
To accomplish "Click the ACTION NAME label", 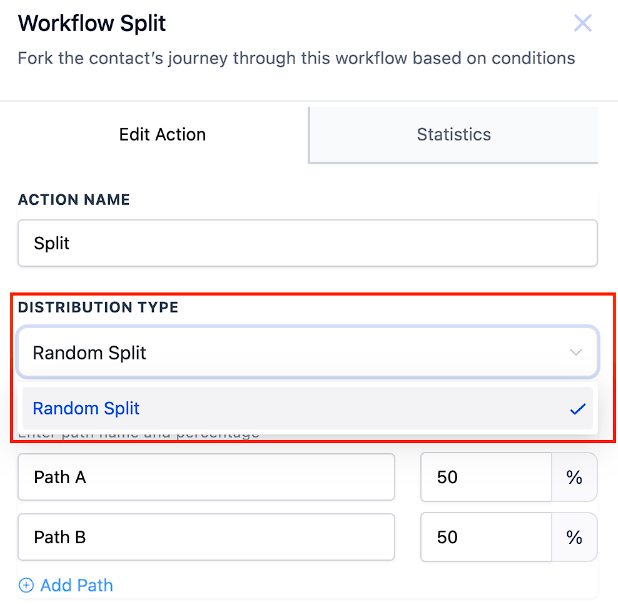I will pyautogui.click(x=74, y=199).
